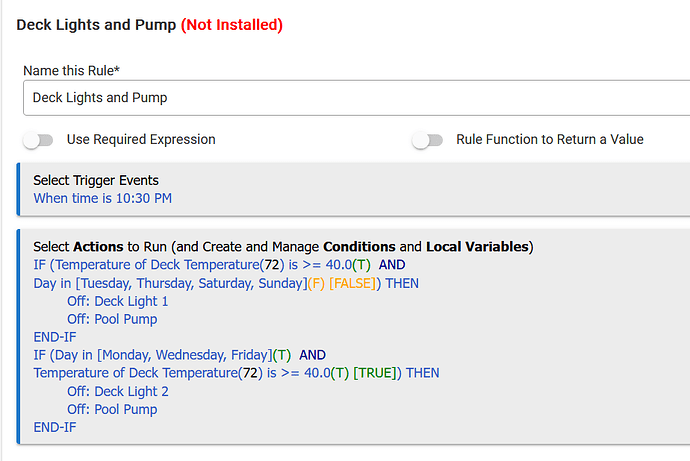Click the 'Deck Lights and Pump' page title

pos(96,24)
